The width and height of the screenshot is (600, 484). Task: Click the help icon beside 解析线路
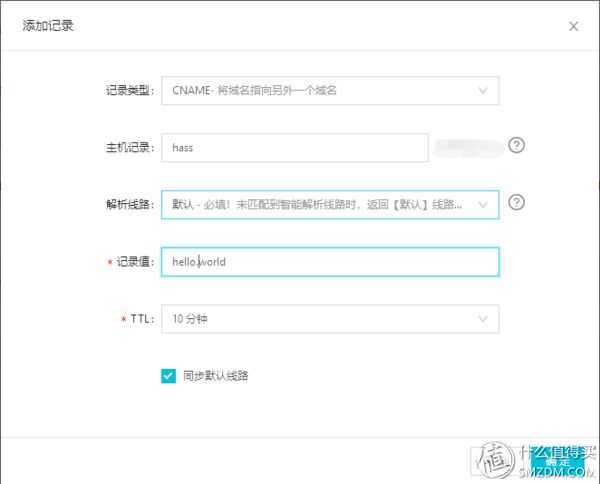pyautogui.click(x=516, y=202)
